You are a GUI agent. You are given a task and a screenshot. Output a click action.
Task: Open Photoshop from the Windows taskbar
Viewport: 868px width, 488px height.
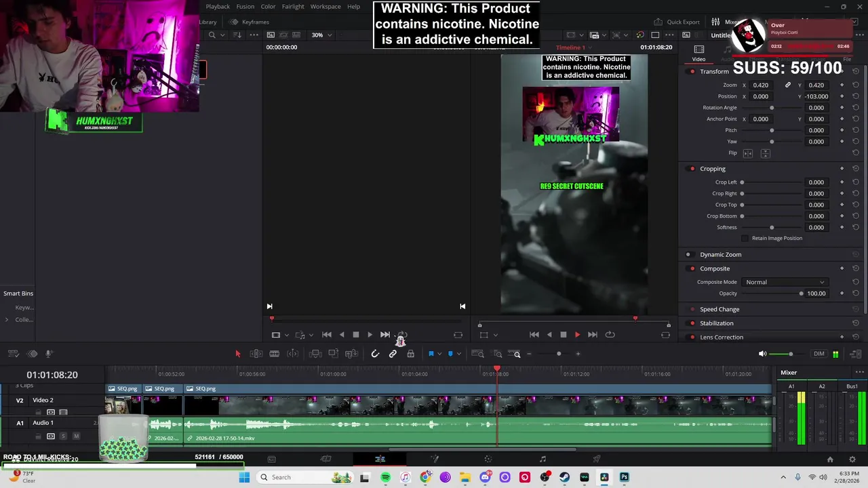point(624,477)
